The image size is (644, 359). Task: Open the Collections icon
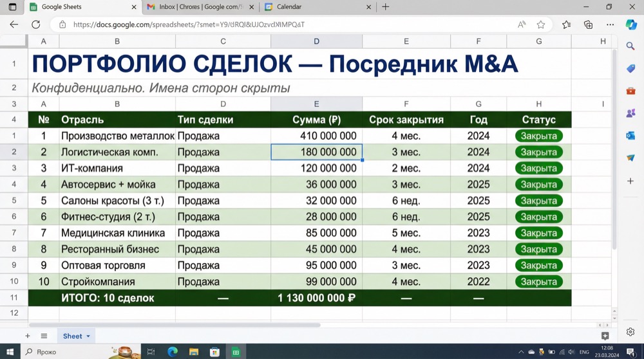point(588,24)
